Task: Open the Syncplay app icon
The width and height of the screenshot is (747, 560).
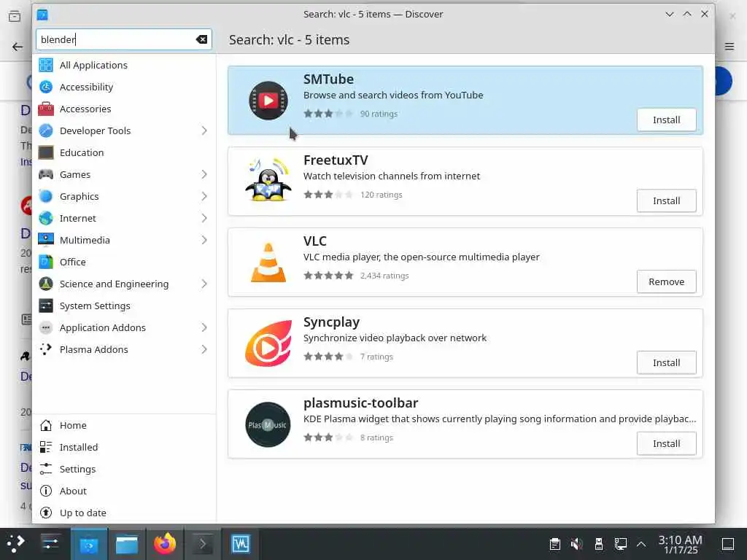Action: [268, 343]
